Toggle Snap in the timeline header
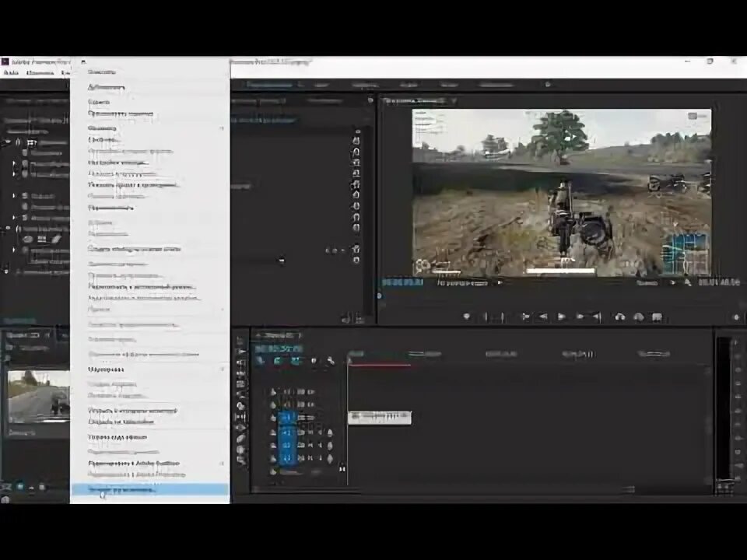 [x=277, y=362]
